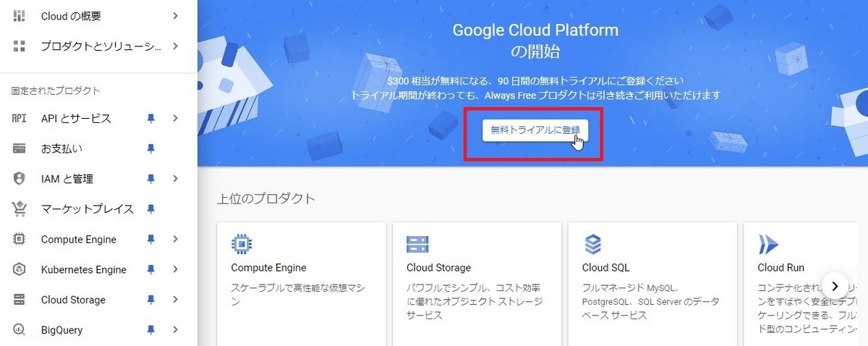Expand the Kubernetes Engine submenu chevron
This screenshot has height=346, width=868.
[x=176, y=270]
